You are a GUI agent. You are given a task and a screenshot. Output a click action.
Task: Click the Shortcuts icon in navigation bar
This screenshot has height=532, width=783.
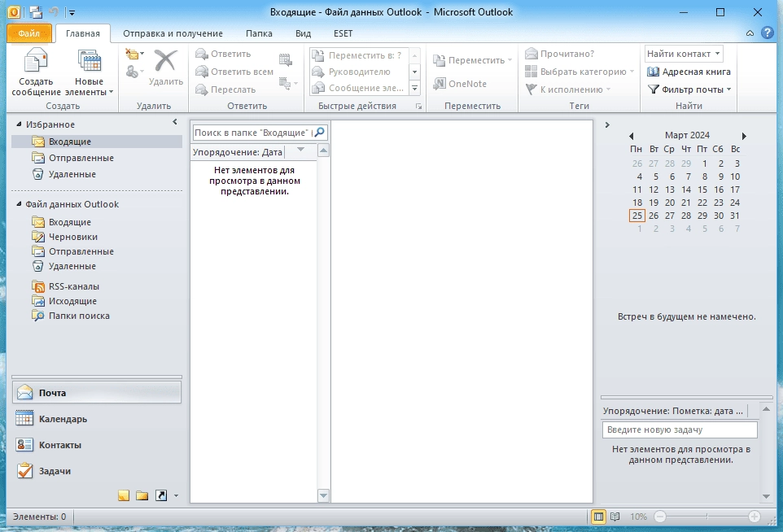161,495
